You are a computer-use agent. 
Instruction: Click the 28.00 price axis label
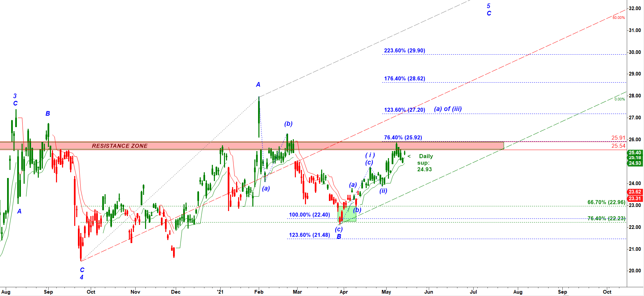(x=635, y=96)
